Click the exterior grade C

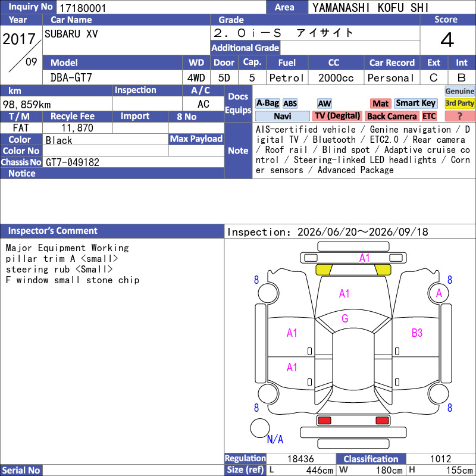(434, 78)
